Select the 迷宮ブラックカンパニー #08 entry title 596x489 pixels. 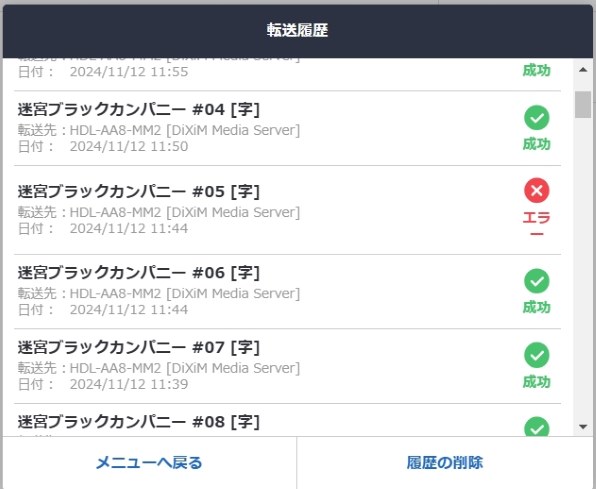click(139, 422)
